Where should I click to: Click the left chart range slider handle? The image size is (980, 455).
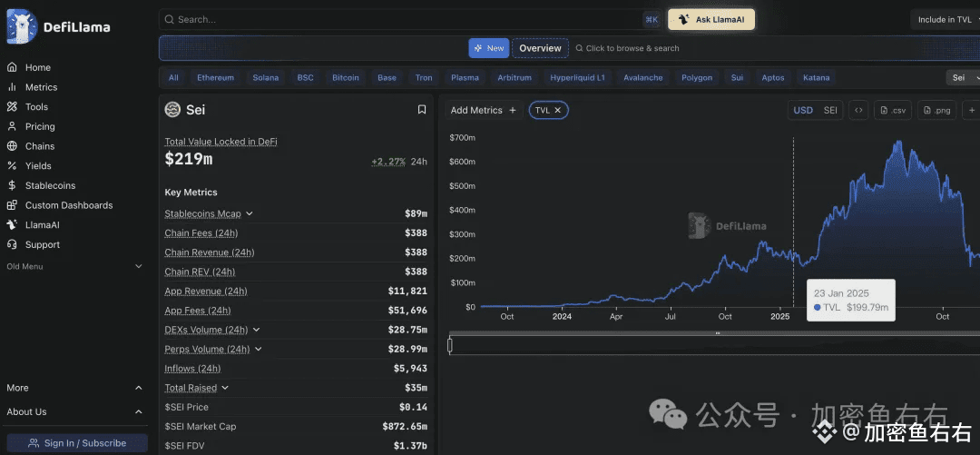click(x=450, y=345)
